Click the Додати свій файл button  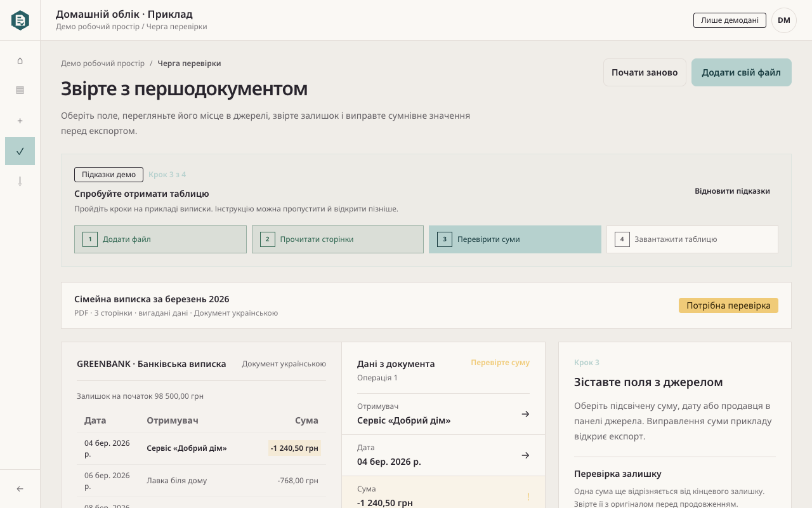[742, 72]
